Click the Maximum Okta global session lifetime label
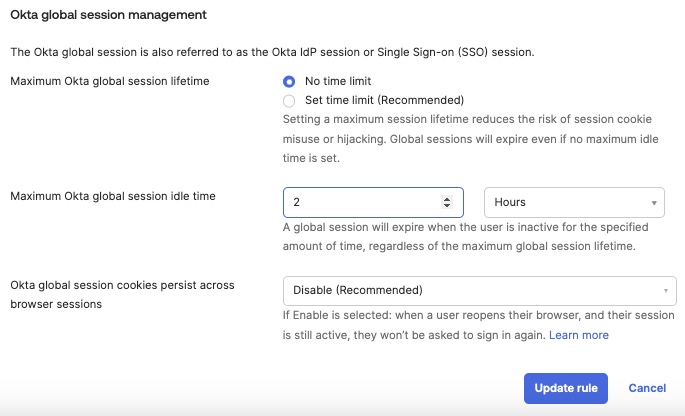This screenshot has height=416, width=685. (109, 81)
